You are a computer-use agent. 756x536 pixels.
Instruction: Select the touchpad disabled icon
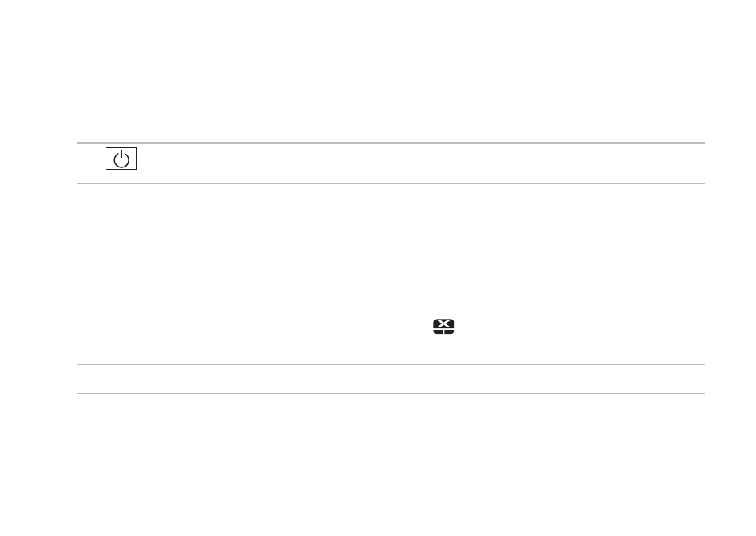[443, 327]
